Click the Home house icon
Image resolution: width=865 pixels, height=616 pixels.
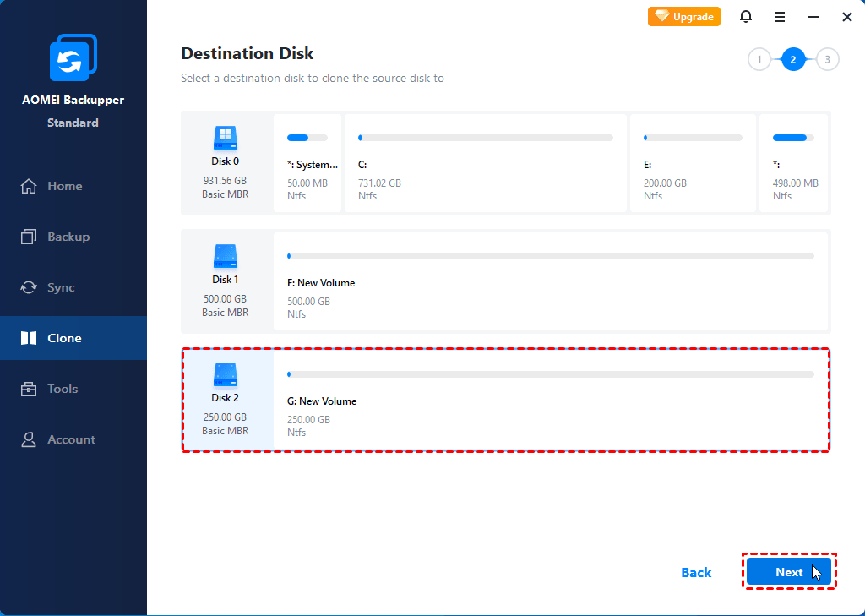coord(29,186)
